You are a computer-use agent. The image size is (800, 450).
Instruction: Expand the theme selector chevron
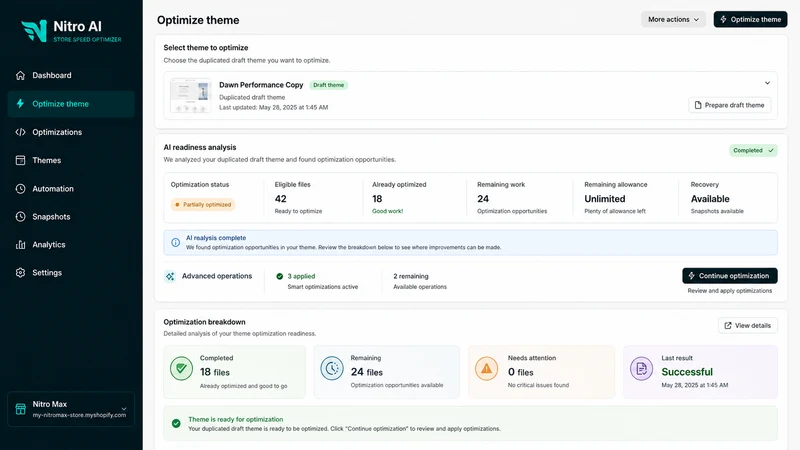click(x=767, y=83)
